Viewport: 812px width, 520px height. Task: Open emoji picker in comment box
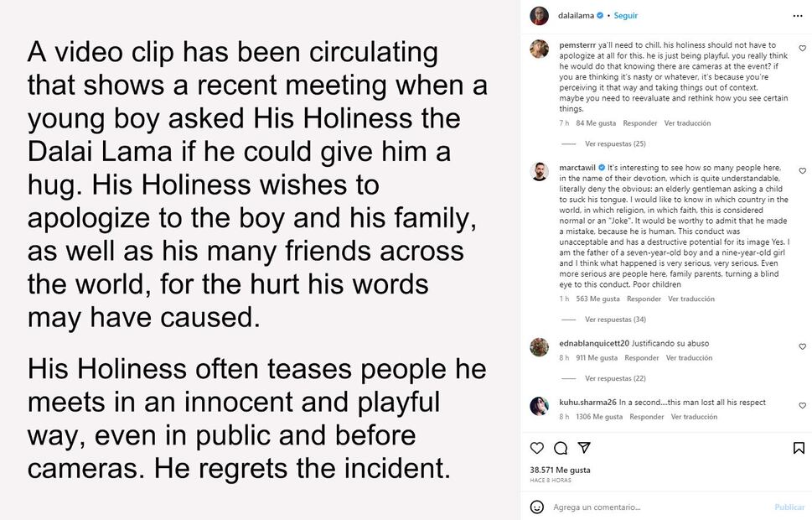click(x=537, y=507)
